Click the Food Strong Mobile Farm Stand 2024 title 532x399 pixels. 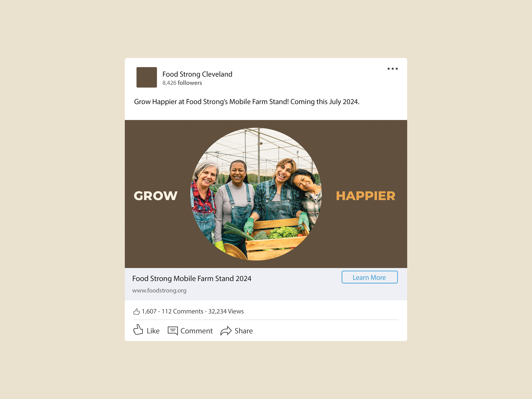tap(192, 278)
